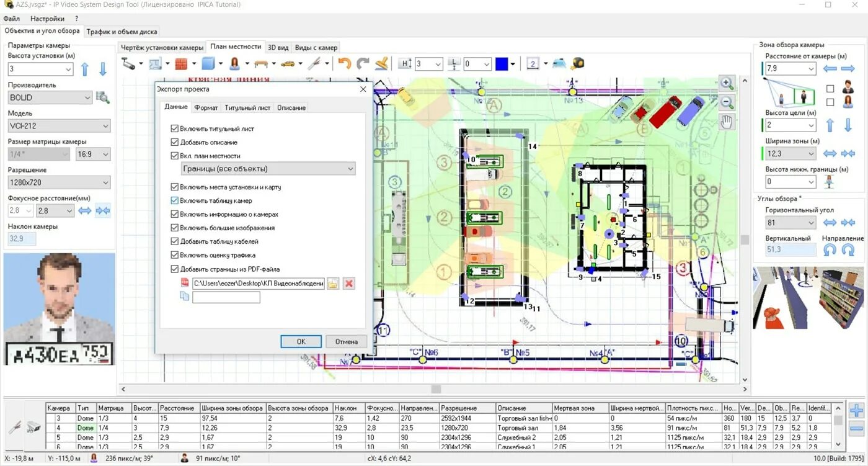Click the hand pan tool on the map
The width and height of the screenshot is (868, 466).
point(727,122)
